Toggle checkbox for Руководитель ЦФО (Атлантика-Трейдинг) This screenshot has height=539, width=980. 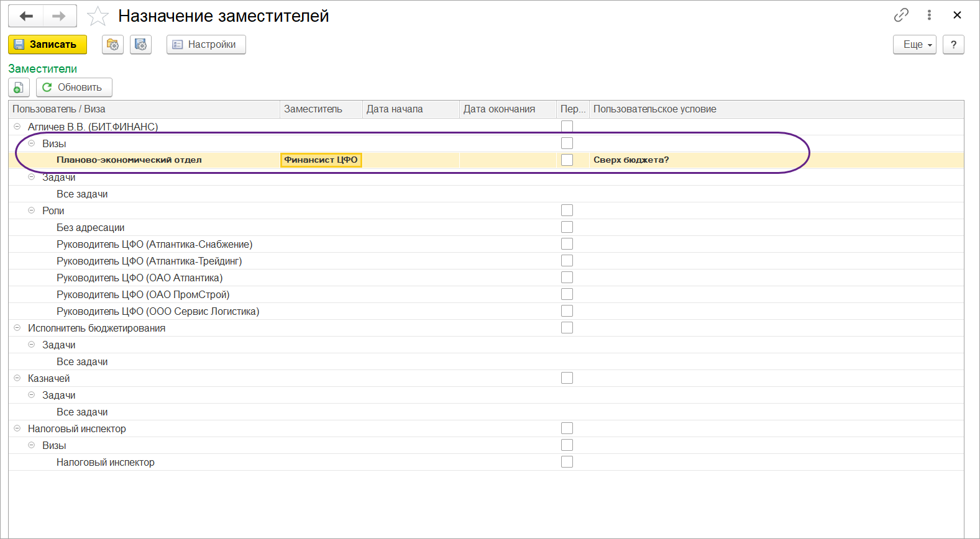point(567,261)
